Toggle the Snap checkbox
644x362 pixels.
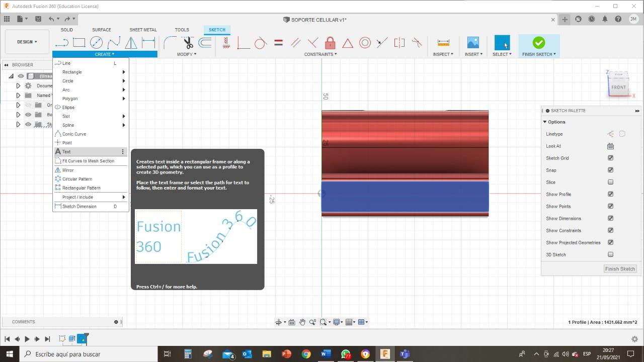610,170
